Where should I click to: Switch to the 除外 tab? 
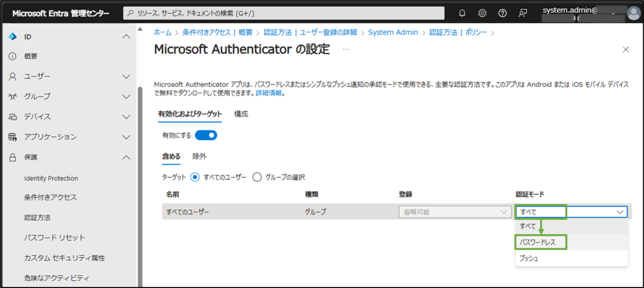(x=200, y=157)
